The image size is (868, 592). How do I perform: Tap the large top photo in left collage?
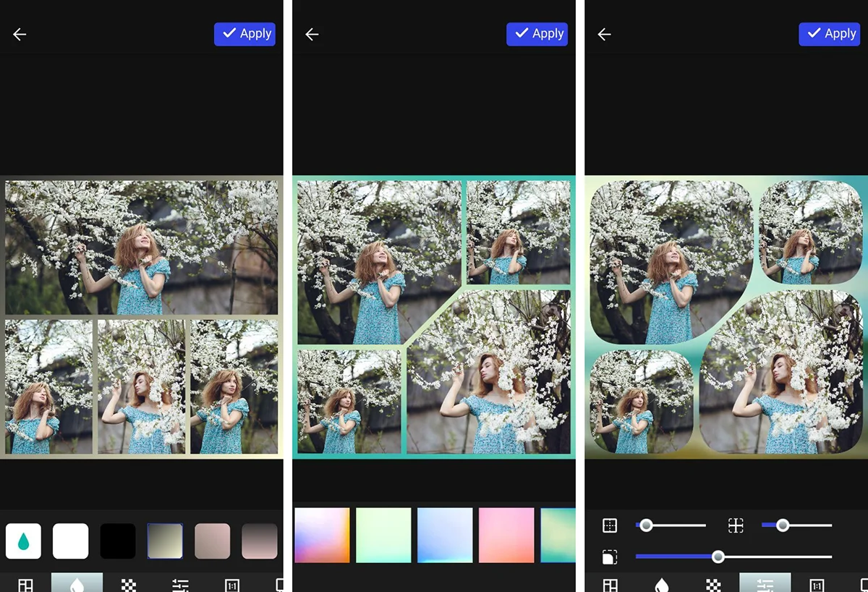142,248
